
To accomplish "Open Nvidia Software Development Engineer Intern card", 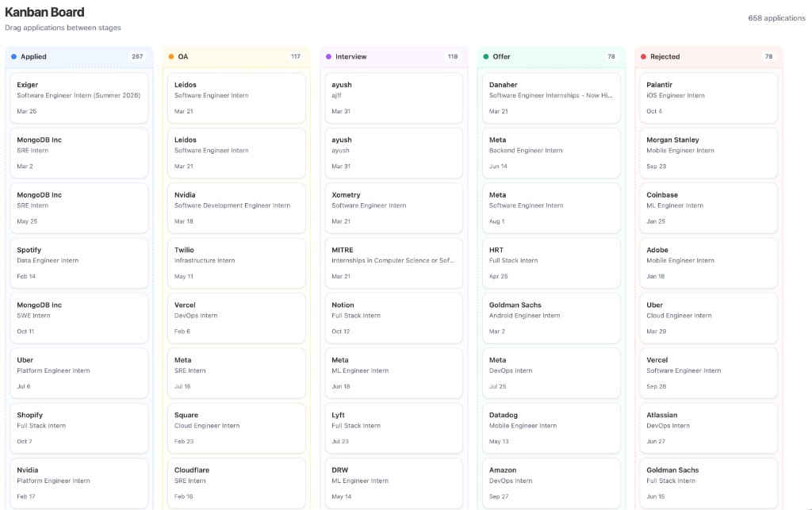I will pos(236,208).
